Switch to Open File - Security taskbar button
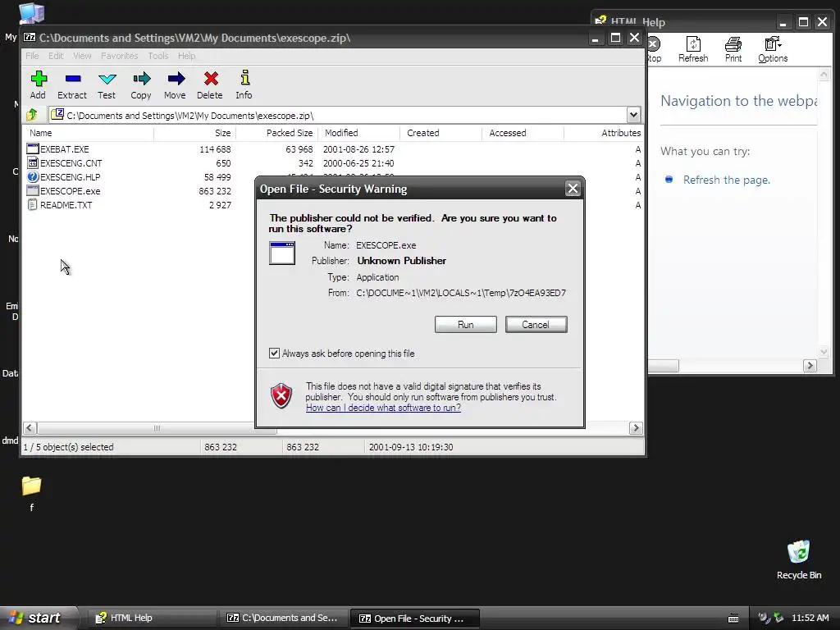Viewport: 840px width, 630px height. (x=414, y=619)
